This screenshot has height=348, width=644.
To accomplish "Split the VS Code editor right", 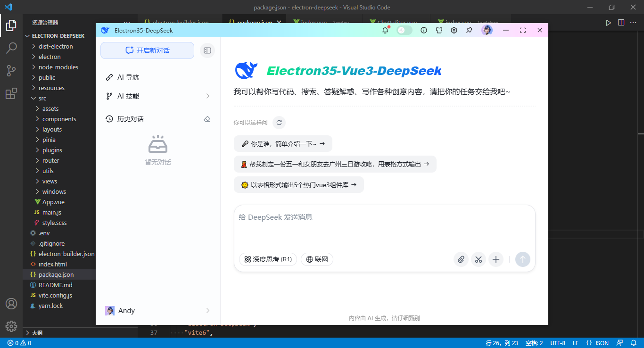I will 621,22.
